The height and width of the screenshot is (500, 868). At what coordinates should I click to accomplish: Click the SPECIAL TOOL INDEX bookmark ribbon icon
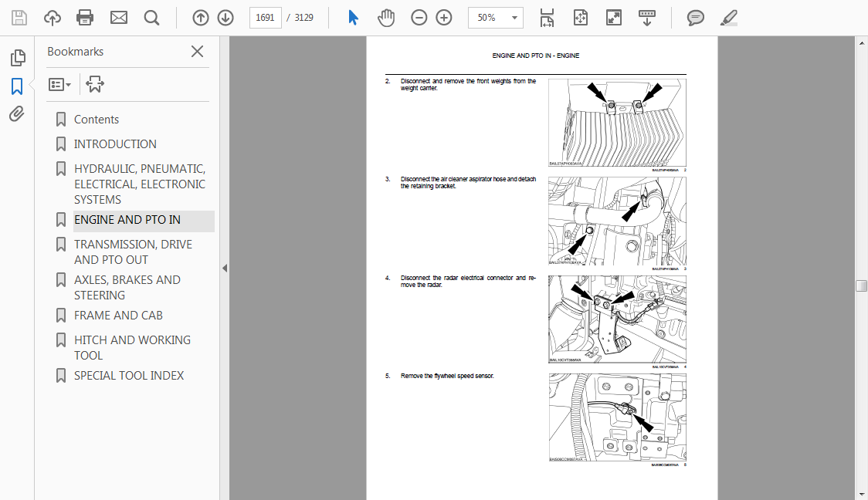click(x=61, y=376)
